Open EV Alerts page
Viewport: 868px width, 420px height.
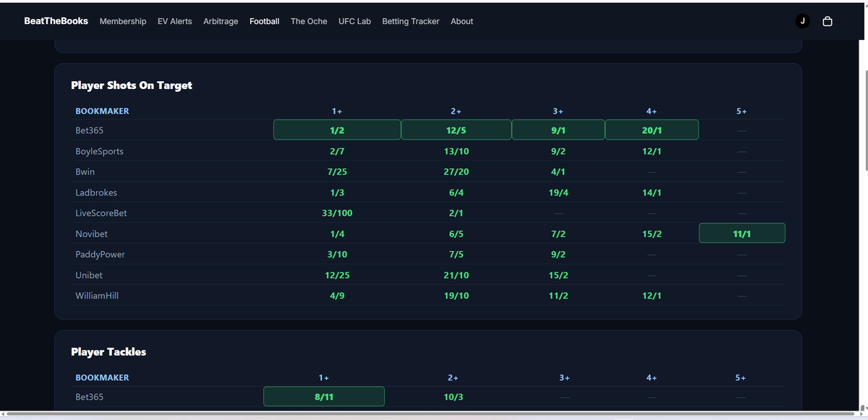click(175, 21)
